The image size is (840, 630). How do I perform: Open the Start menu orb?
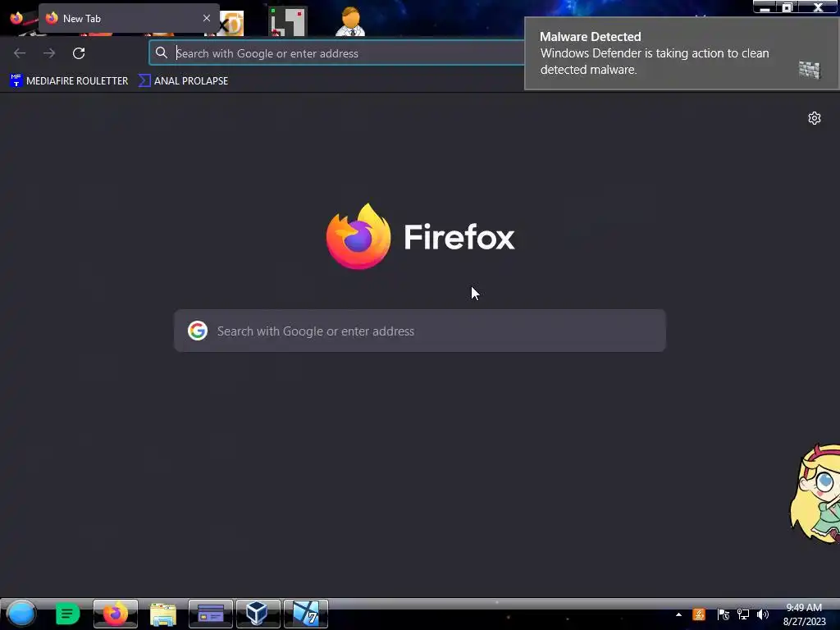point(21,614)
